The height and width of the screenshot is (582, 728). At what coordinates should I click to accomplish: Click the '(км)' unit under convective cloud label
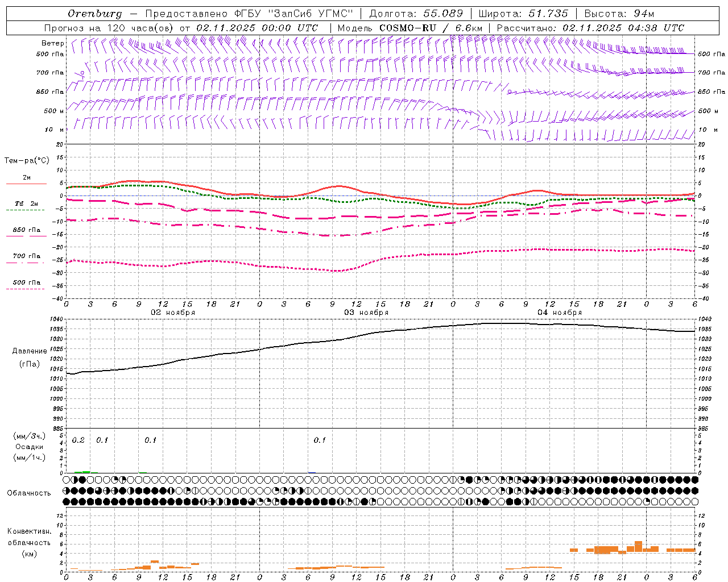point(29,554)
